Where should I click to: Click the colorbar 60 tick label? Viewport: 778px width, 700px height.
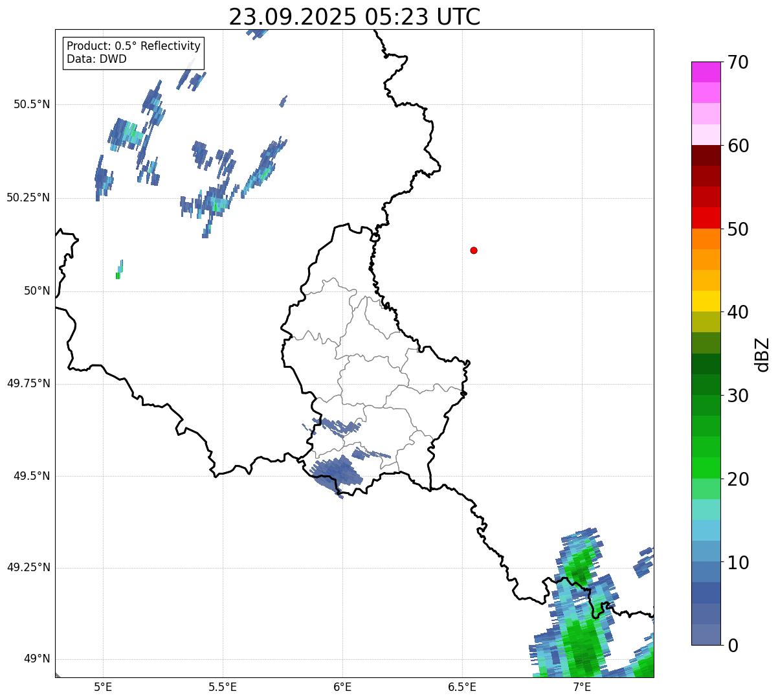[738, 146]
